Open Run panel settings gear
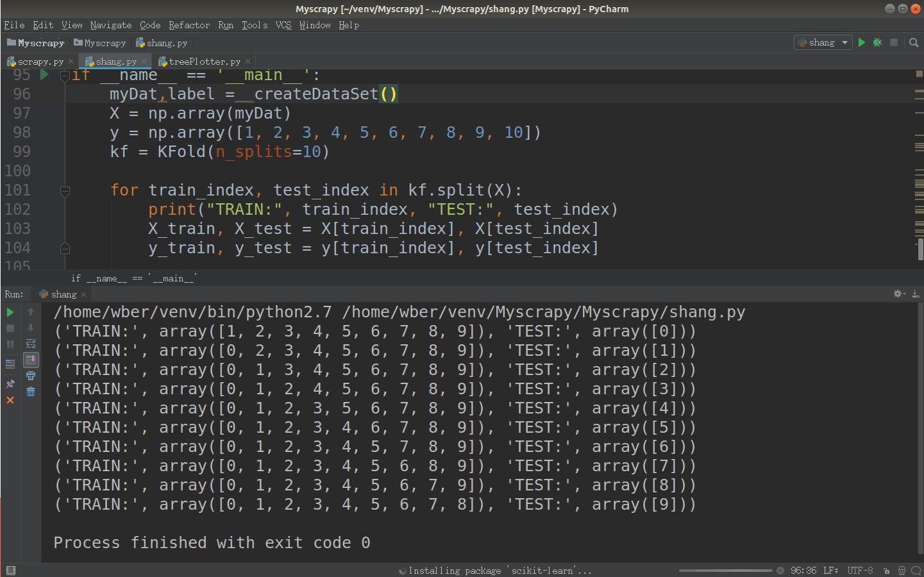The width and height of the screenshot is (924, 577). pyautogui.click(x=898, y=294)
